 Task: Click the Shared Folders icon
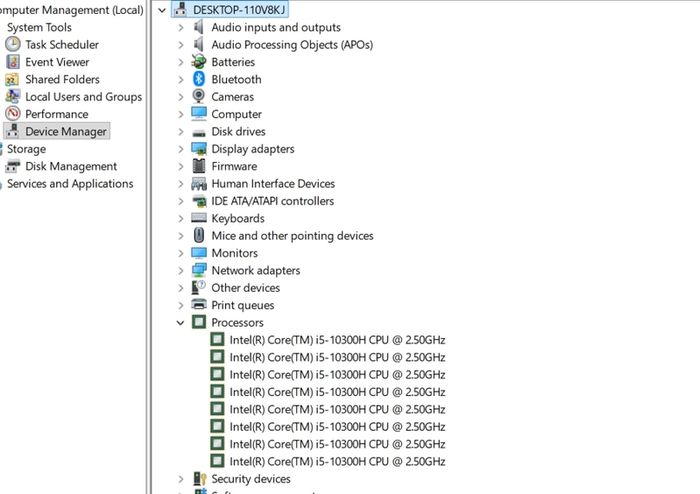tap(12, 79)
